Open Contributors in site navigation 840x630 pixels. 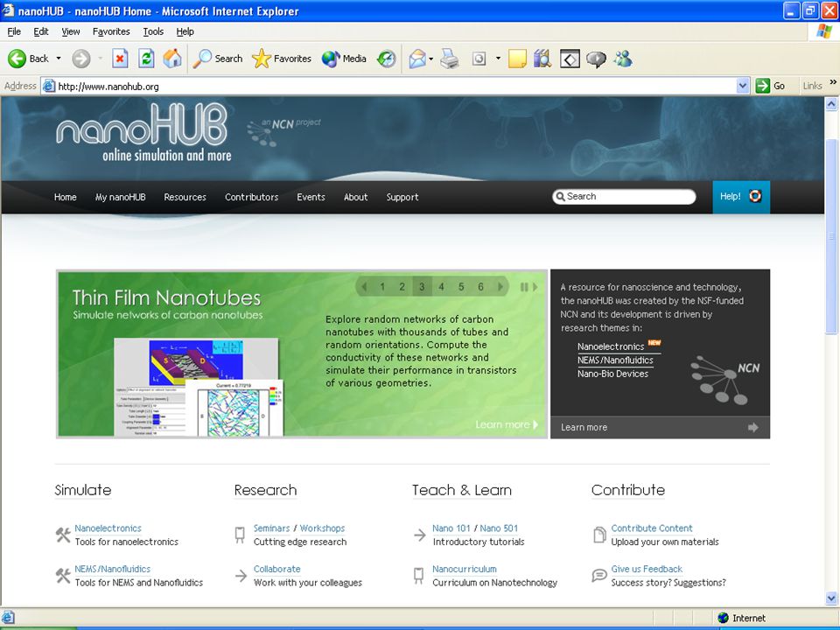251,197
